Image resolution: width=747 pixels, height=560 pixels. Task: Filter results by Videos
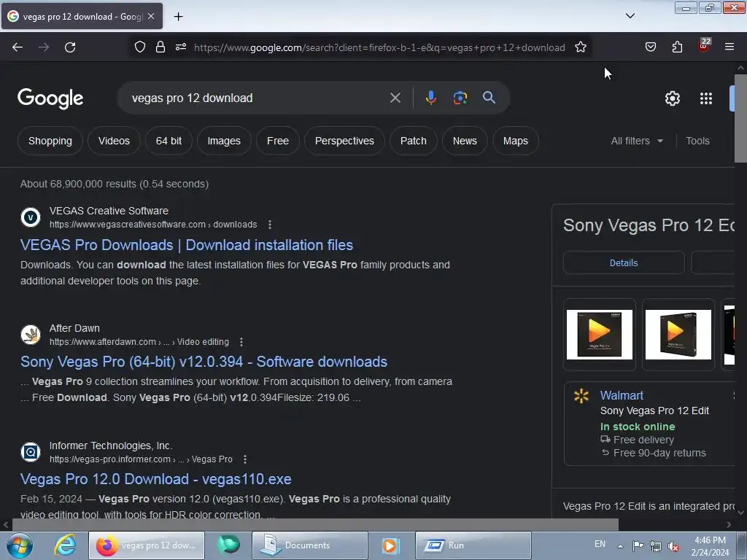114,141
